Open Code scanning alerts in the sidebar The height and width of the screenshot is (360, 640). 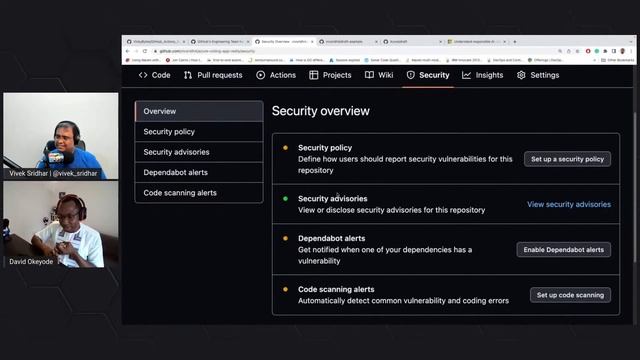(x=199, y=193)
